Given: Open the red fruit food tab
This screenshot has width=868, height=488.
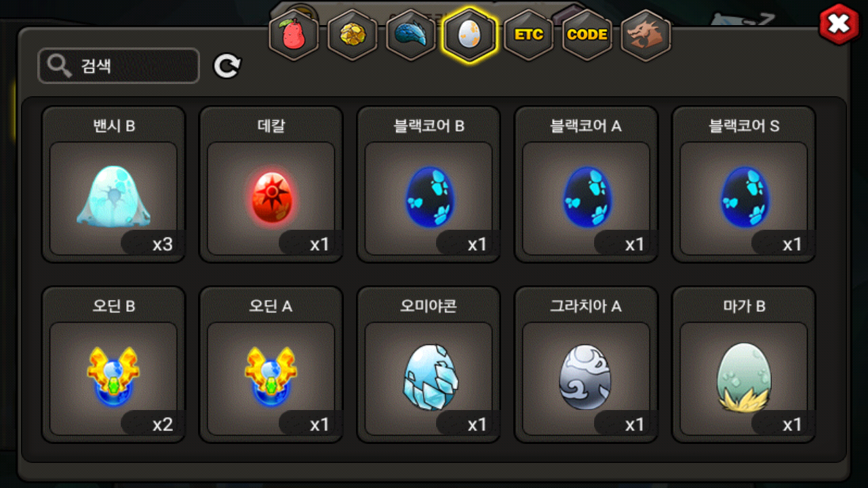Looking at the screenshot, I should tap(294, 35).
